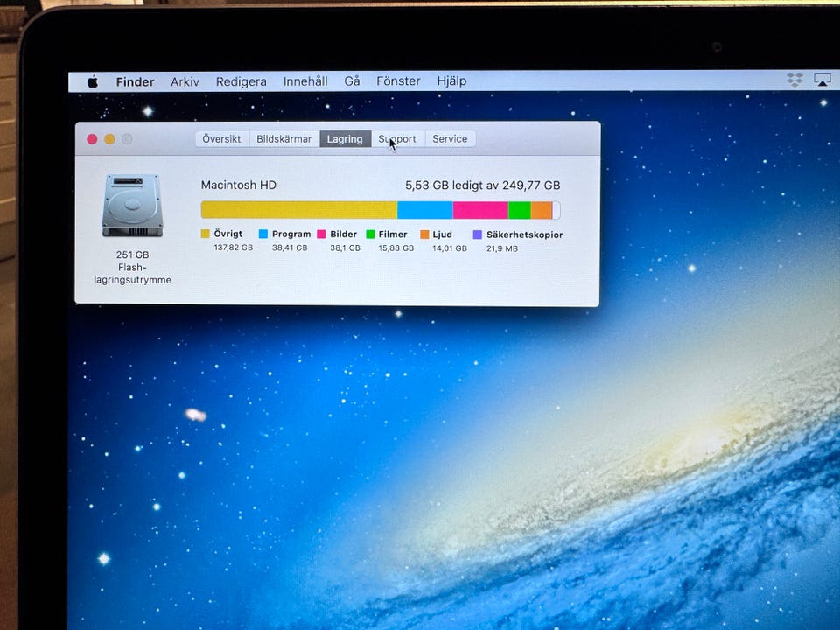840x630 pixels.
Task: Click the Ljud legend label
Action: [x=443, y=234]
